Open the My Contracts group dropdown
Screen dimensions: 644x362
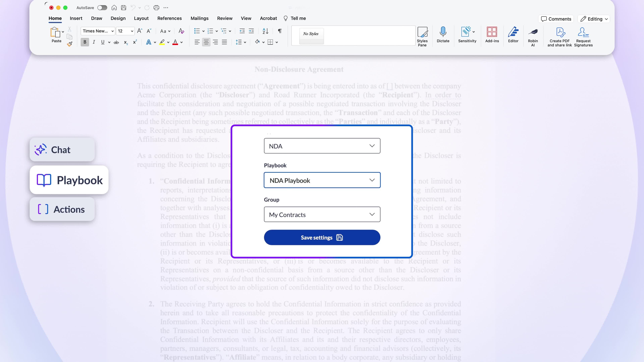[x=322, y=214]
